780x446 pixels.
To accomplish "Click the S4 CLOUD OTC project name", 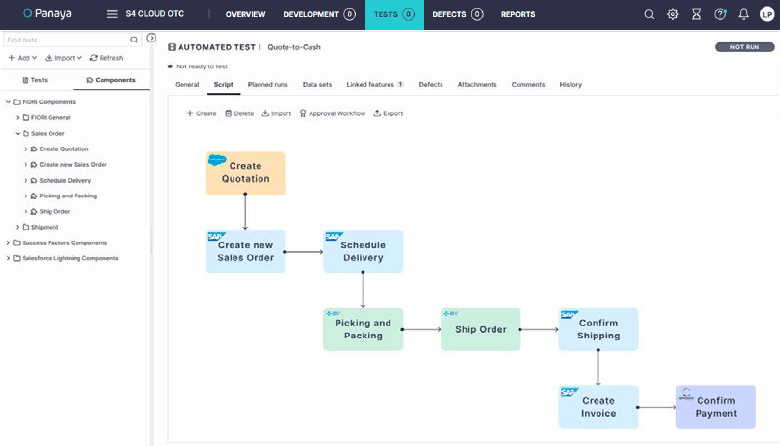I will coord(155,14).
